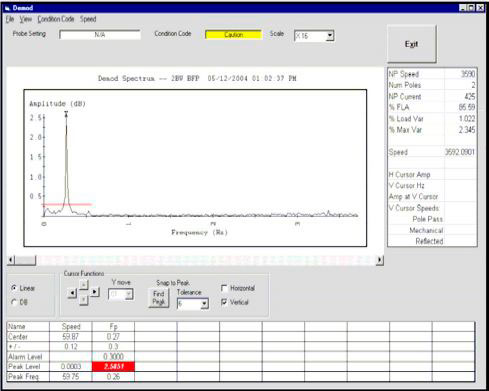The width and height of the screenshot is (489, 391).
Task: Open the Condition Code menu
Action: 56,19
